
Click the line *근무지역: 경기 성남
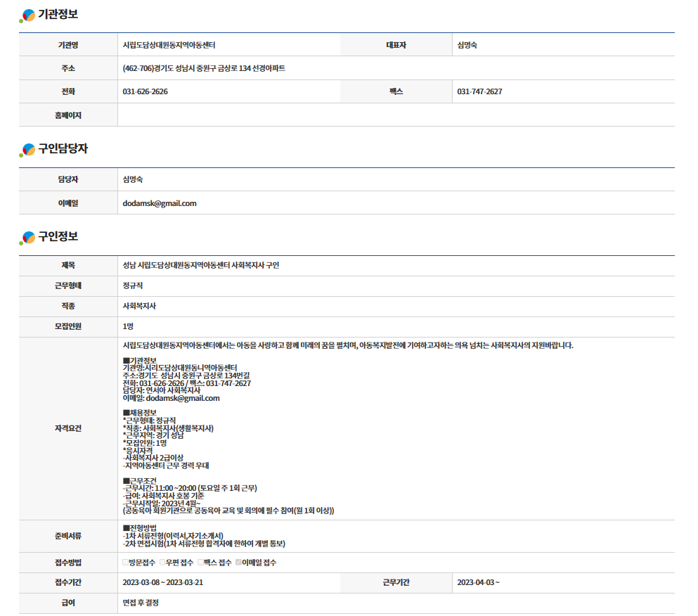[x=153, y=435]
